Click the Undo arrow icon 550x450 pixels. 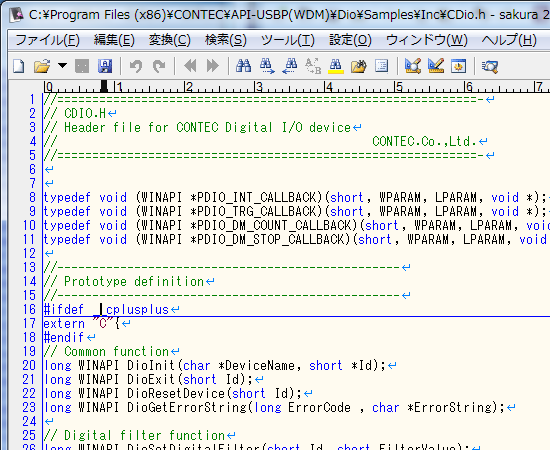(x=136, y=66)
